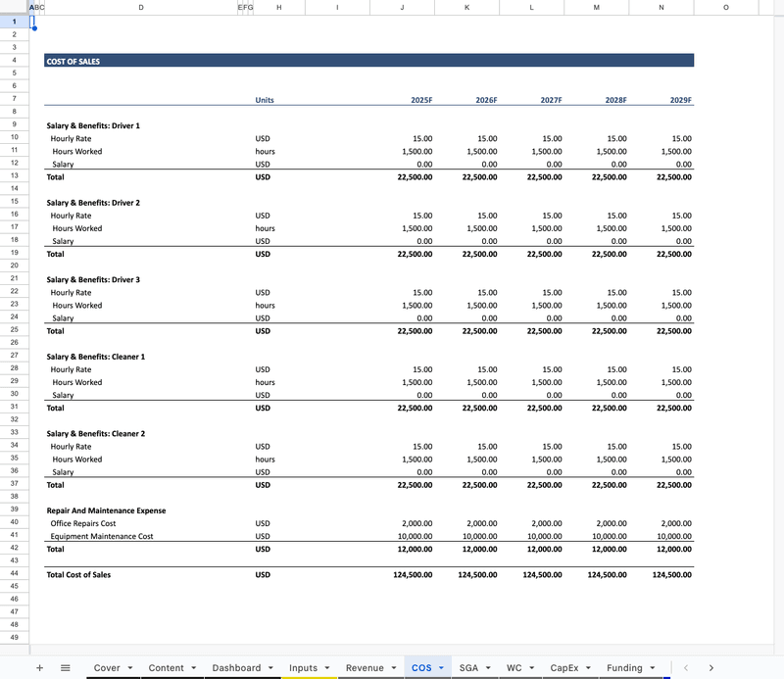Switch to the WC sheet tab
Screen dimensions: 784x679
click(x=514, y=668)
